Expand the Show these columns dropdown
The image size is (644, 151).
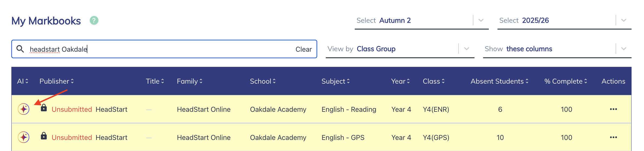pyautogui.click(x=623, y=49)
